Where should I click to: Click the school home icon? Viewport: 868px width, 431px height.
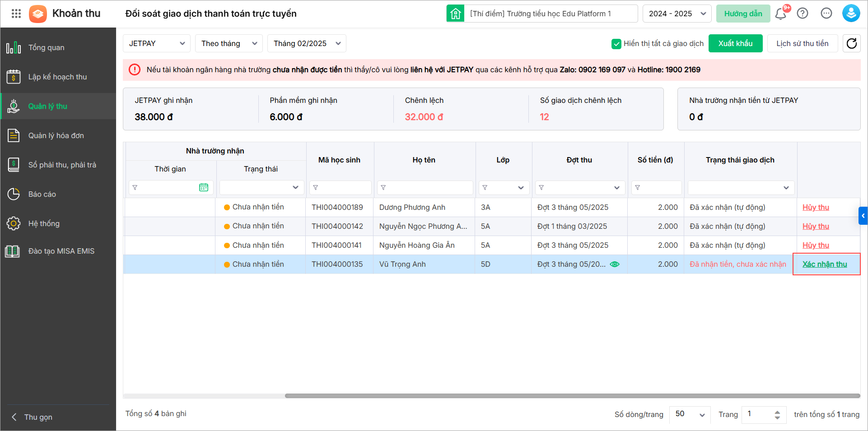[x=455, y=14]
